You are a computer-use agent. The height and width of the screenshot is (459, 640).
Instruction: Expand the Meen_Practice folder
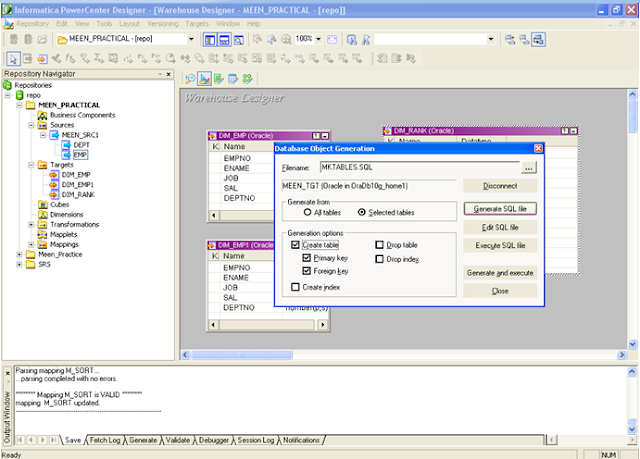click(19, 254)
